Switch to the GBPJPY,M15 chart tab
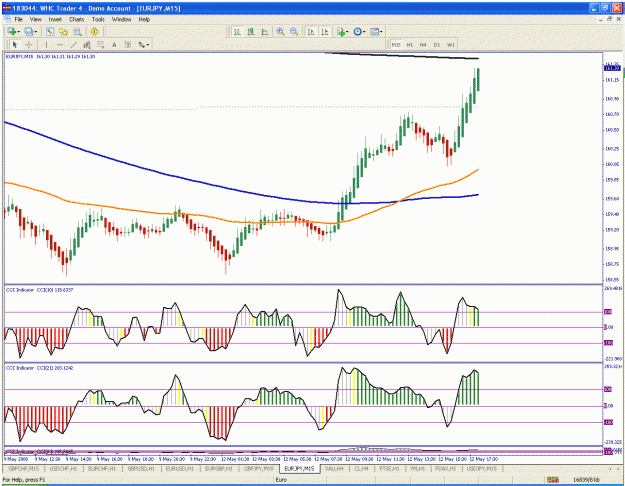Viewport: 625px width, 486px height. [x=258, y=468]
